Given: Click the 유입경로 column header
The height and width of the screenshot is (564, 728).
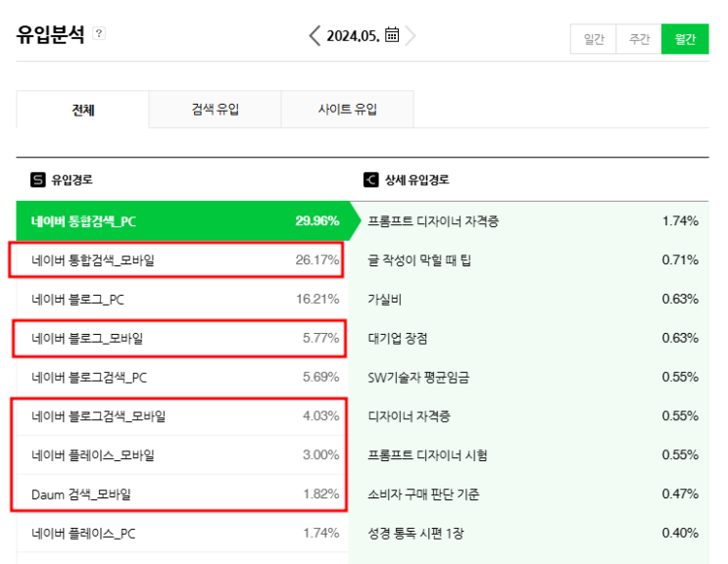Looking at the screenshot, I should tap(72, 180).
